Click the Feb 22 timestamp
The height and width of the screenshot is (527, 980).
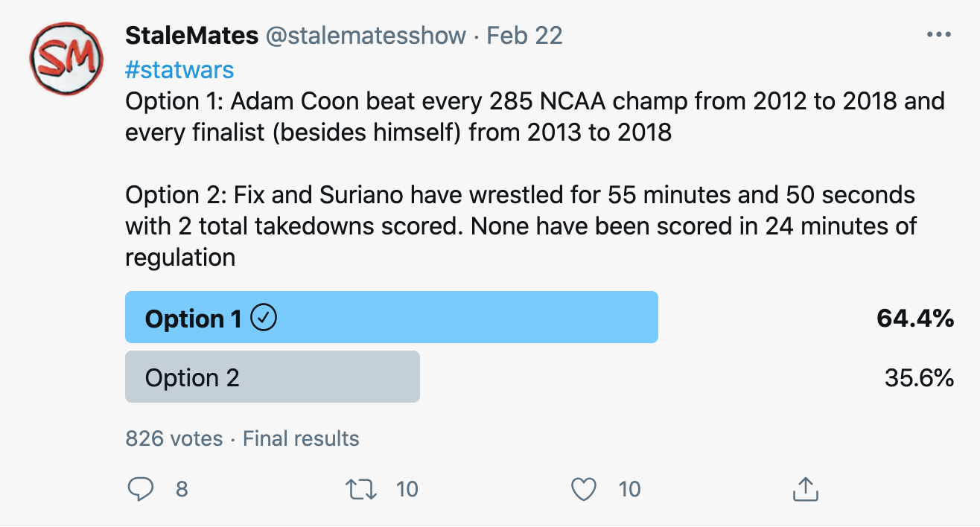coord(524,35)
